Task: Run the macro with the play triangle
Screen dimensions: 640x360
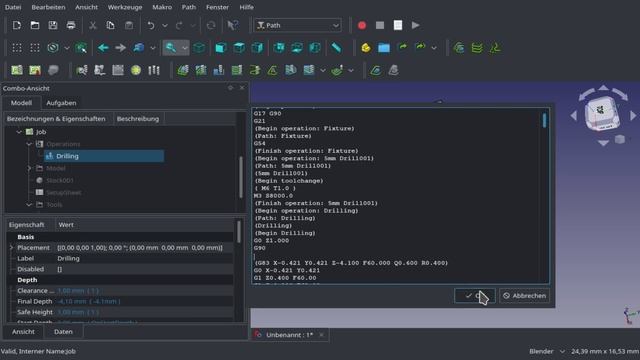Action: [x=416, y=25]
